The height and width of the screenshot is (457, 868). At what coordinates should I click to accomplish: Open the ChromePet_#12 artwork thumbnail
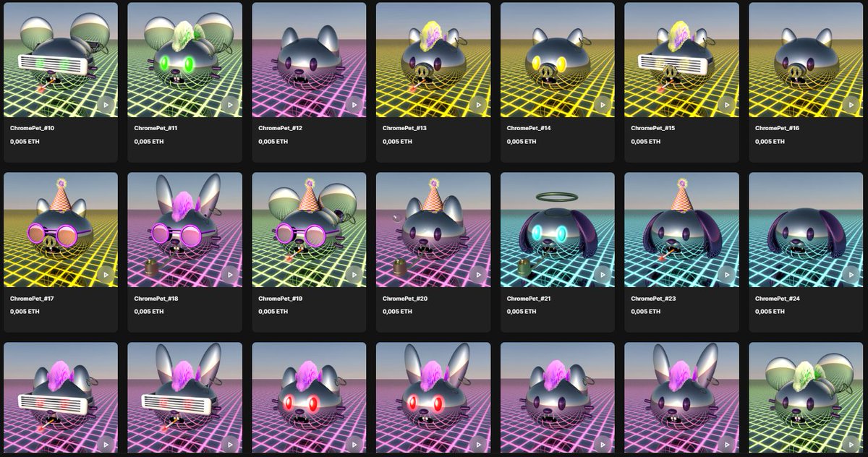point(309,60)
